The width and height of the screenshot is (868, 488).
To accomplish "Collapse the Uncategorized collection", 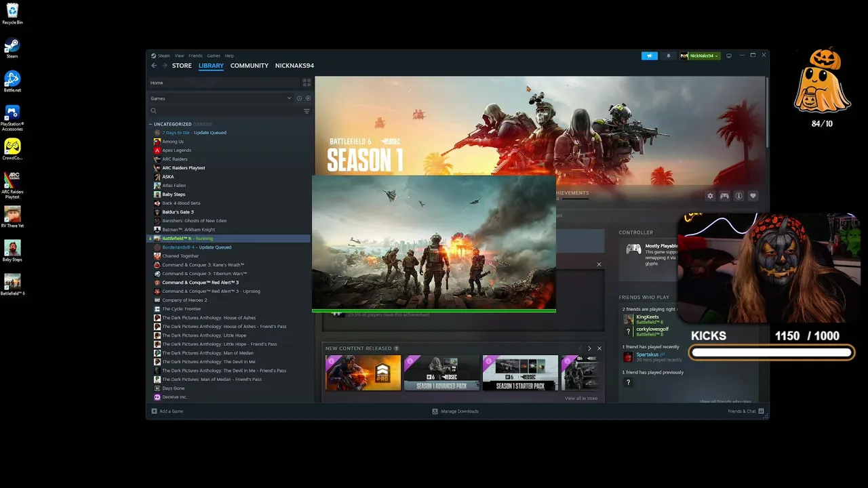I will pyautogui.click(x=151, y=124).
